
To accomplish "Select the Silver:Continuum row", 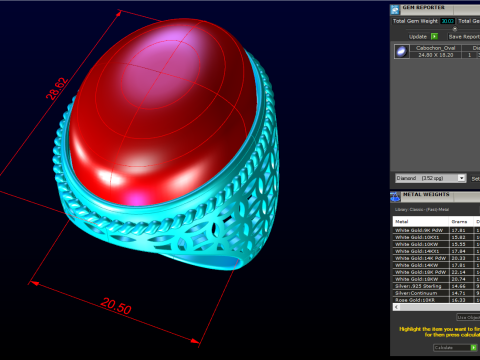I will [x=436, y=293].
